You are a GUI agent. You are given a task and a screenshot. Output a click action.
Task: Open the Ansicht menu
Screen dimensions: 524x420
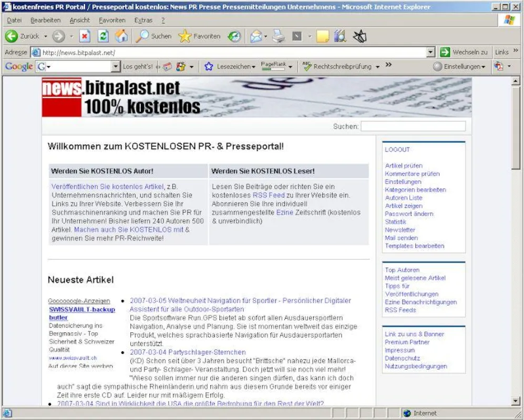pos(79,20)
